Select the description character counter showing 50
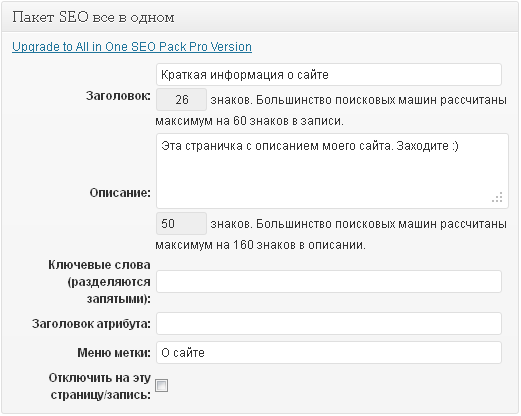The image size is (521, 416). (x=181, y=223)
